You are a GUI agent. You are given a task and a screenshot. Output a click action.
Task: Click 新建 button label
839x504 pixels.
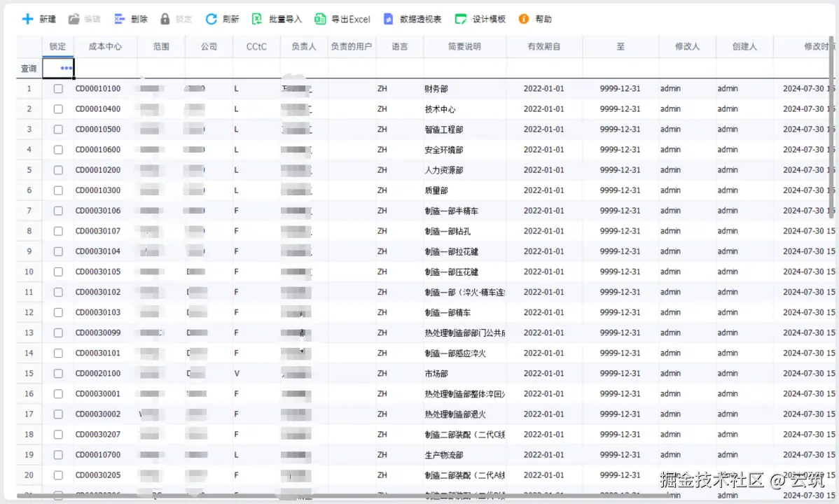(x=48, y=20)
